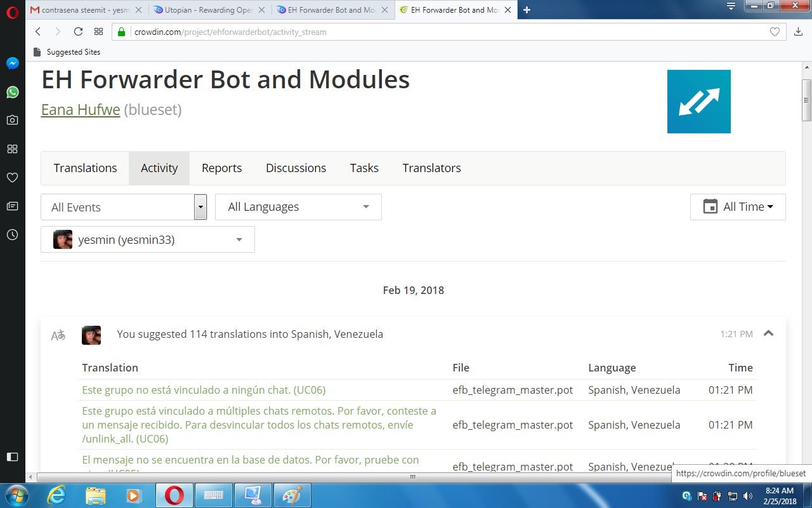Open bookmarks via the heart sidebar icon
The image size is (812, 508).
(x=13, y=178)
